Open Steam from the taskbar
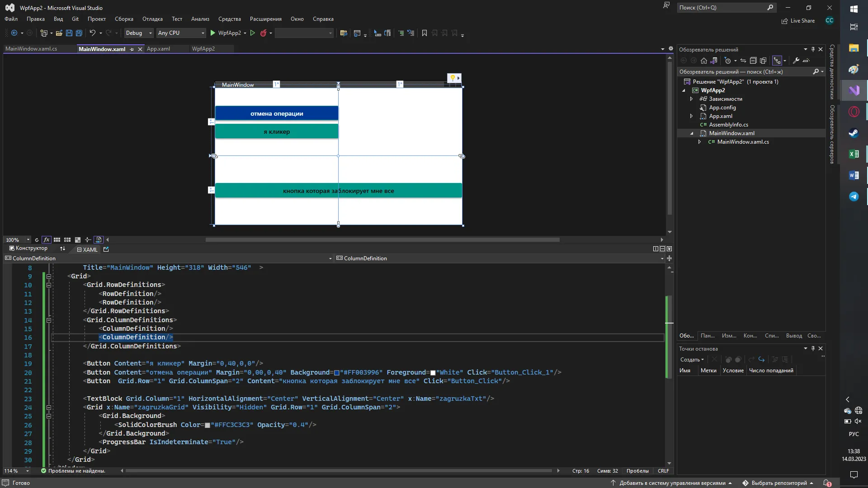This screenshot has height=488, width=868. pyautogui.click(x=854, y=133)
